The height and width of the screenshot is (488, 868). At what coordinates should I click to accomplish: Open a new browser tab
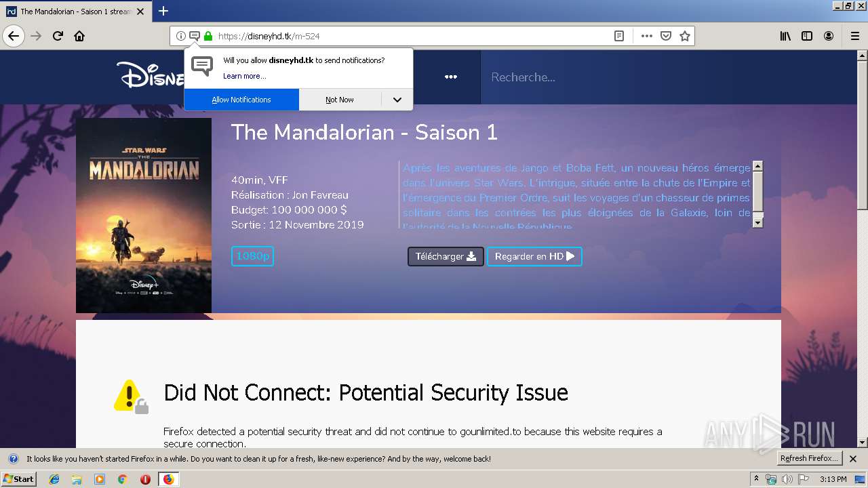pyautogui.click(x=163, y=11)
